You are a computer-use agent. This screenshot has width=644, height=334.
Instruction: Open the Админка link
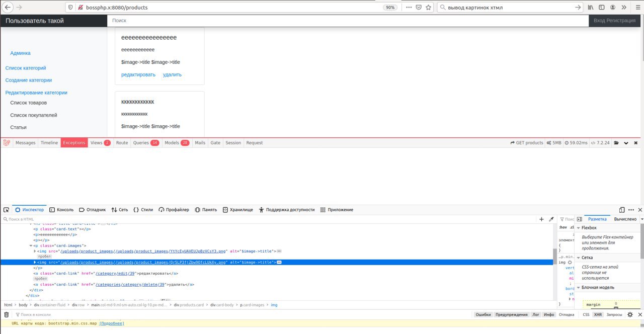(21, 53)
